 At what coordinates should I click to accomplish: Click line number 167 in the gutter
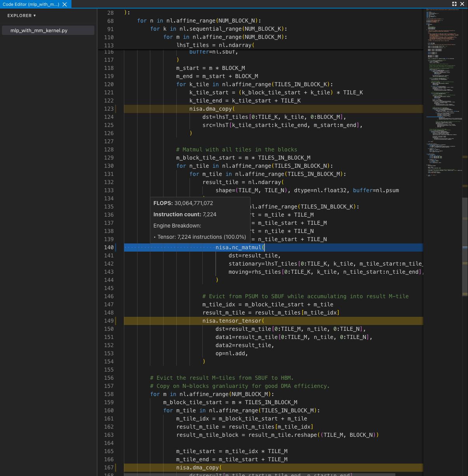[109, 467]
